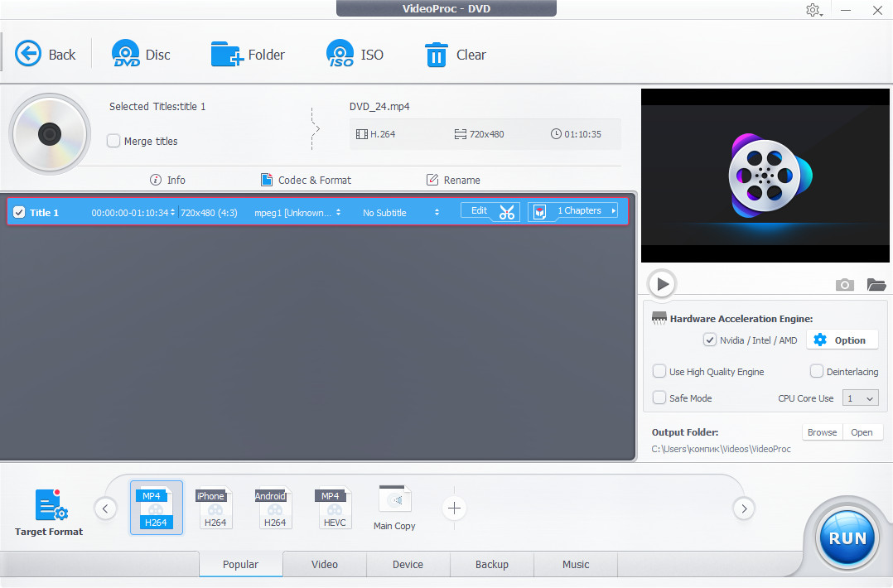The image size is (893, 588).
Task: Click the preview video thumbnail
Action: 765,176
